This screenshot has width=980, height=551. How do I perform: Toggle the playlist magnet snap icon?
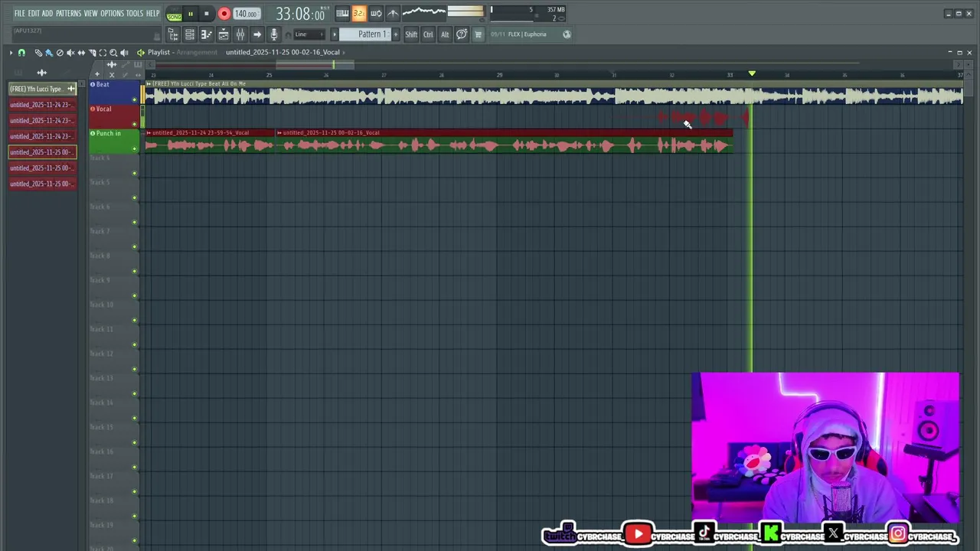pyautogui.click(x=21, y=53)
